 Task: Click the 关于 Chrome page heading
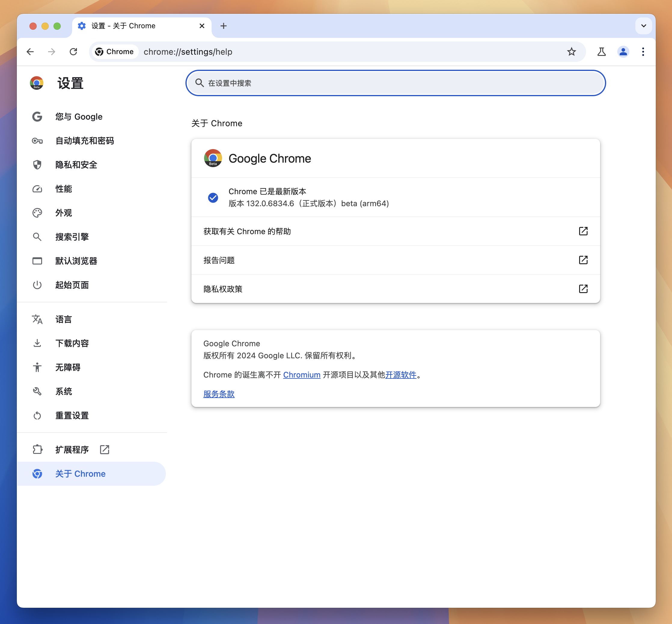tap(217, 123)
